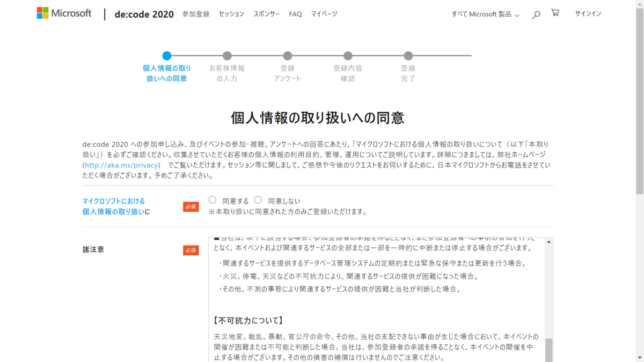Click the 個人情報の取り扱いへの同意 step circle
Image resolution: width=644 pixels, height=362 pixels.
(167, 56)
